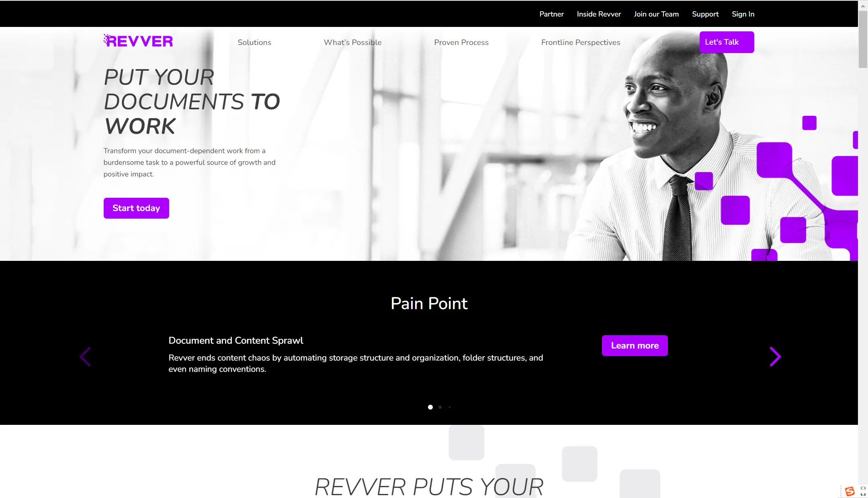Select the Frontline Perspectives tab
868x498 pixels.
click(x=581, y=42)
